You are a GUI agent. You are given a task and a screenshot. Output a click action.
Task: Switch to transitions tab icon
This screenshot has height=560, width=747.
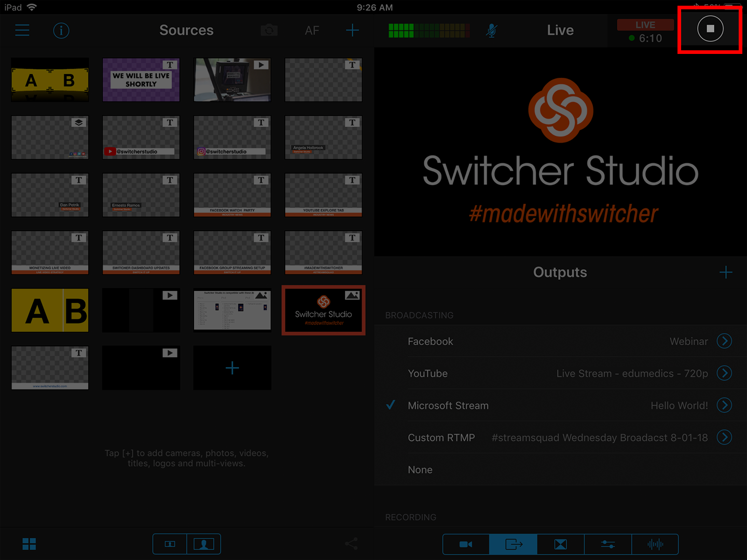click(561, 544)
